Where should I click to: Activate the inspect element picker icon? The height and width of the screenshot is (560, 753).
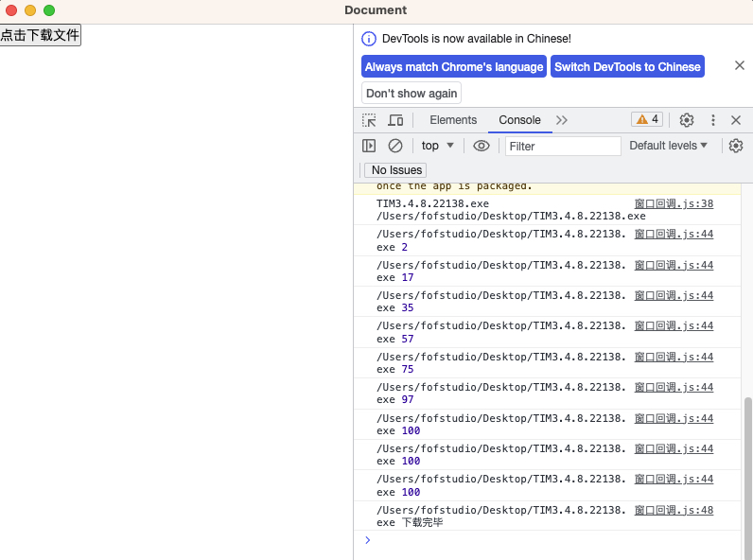coord(369,120)
